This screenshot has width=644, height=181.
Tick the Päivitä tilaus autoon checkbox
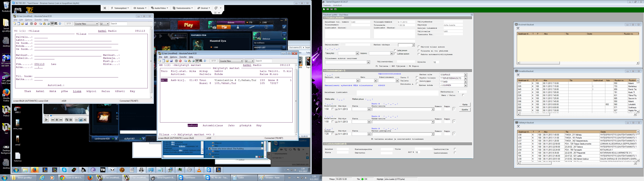(419, 47)
